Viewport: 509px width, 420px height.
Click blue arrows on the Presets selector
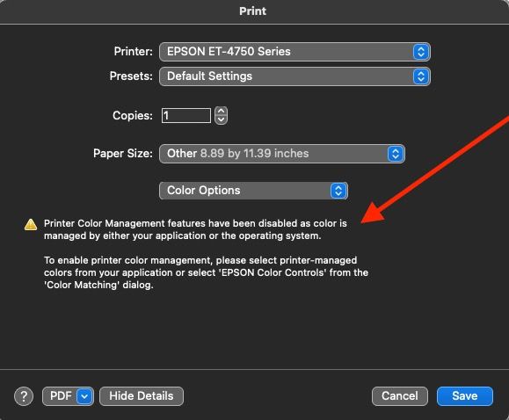[421, 76]
